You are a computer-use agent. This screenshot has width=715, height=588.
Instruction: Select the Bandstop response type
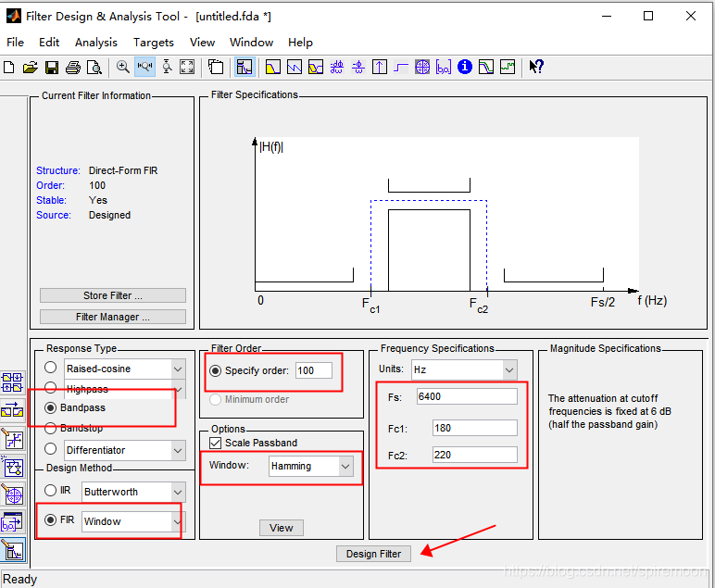pyautogui.click(x=51, y=429)
